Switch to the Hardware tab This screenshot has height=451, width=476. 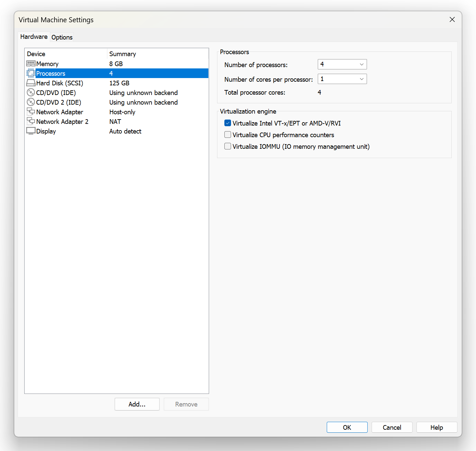point(34,37)
